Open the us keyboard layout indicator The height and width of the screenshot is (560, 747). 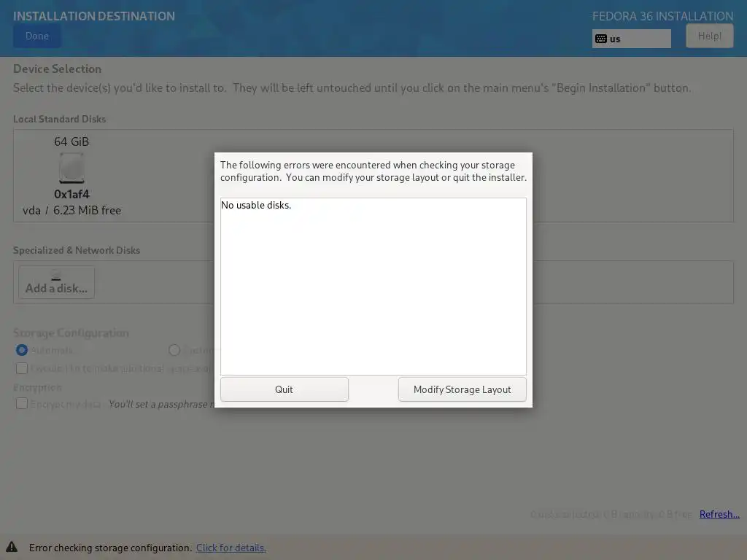tap(631, 39)
